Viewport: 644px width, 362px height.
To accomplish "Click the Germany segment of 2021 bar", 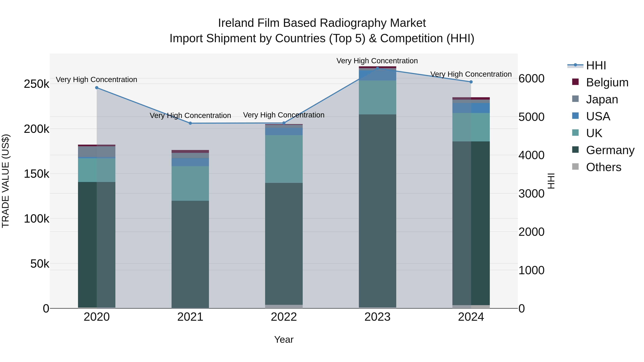I will click(x=190, y=254).
